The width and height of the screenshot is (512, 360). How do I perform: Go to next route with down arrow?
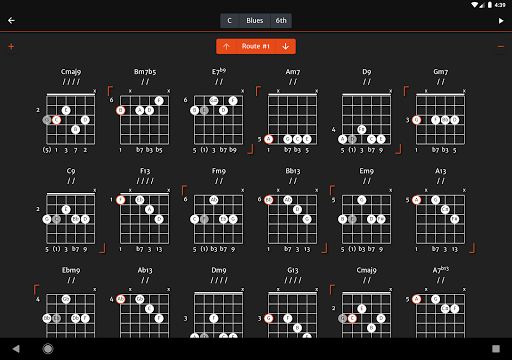point(285,46)
